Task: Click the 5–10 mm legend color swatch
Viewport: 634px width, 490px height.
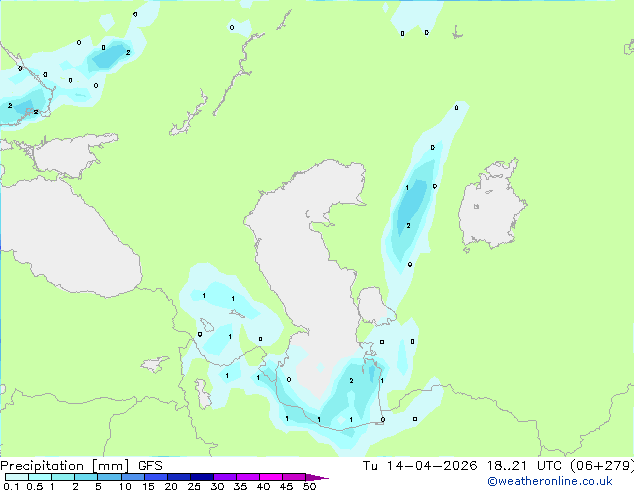Action: [110, 477]
